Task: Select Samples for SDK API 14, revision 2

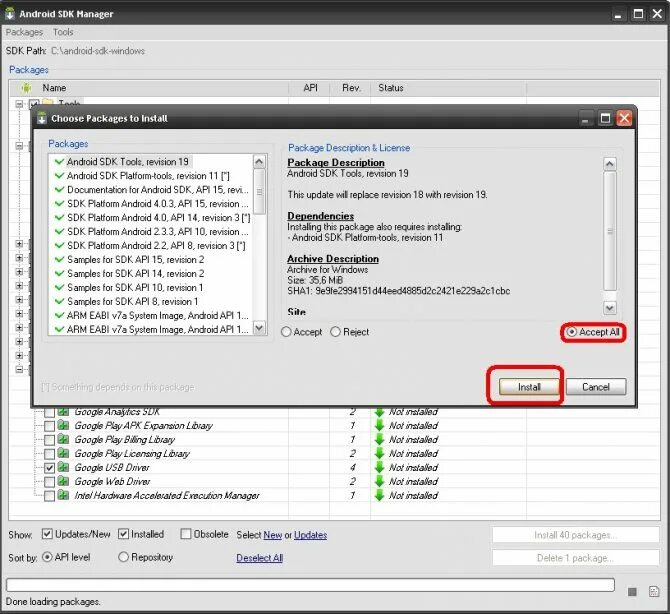Action: pos(135,273)
